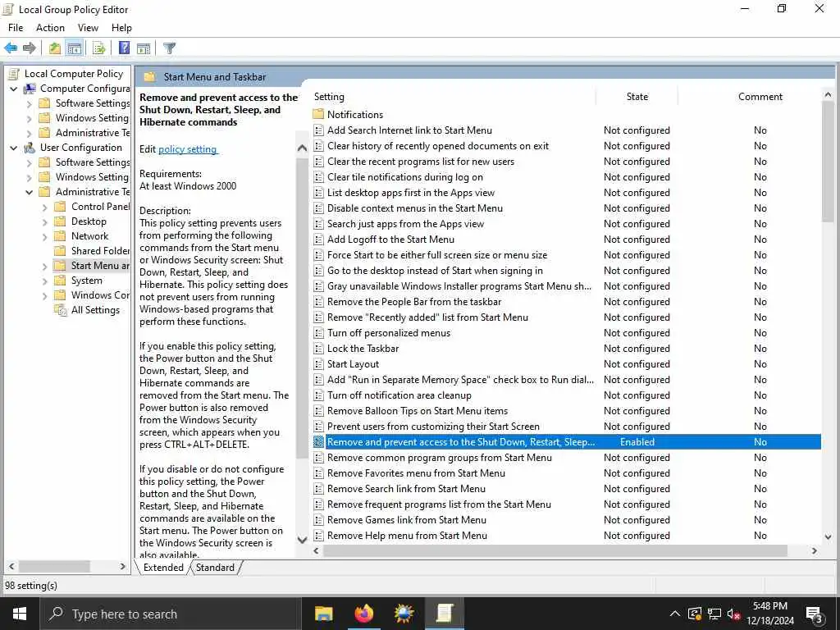840x630 pixels.
Task: Collapse Administrative Templates under User Configuration
Action: (29, 192)
